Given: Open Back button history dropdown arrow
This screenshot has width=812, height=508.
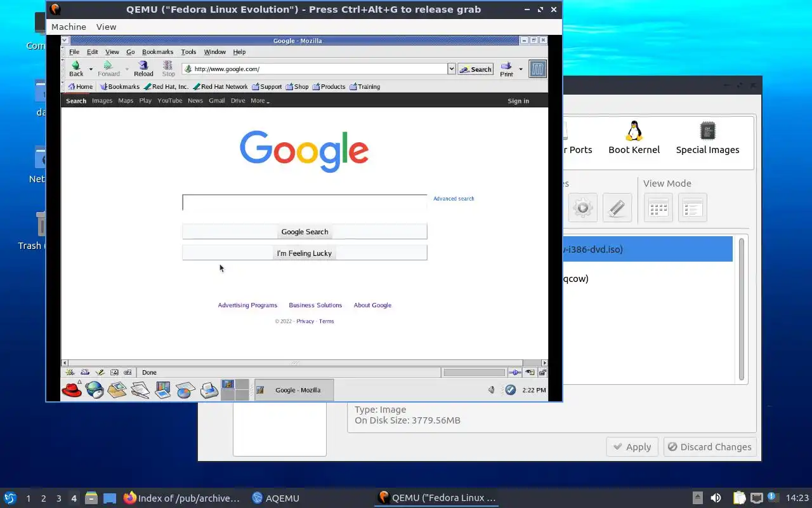Looking at the screenshot, I should click(x=91, y=69).
